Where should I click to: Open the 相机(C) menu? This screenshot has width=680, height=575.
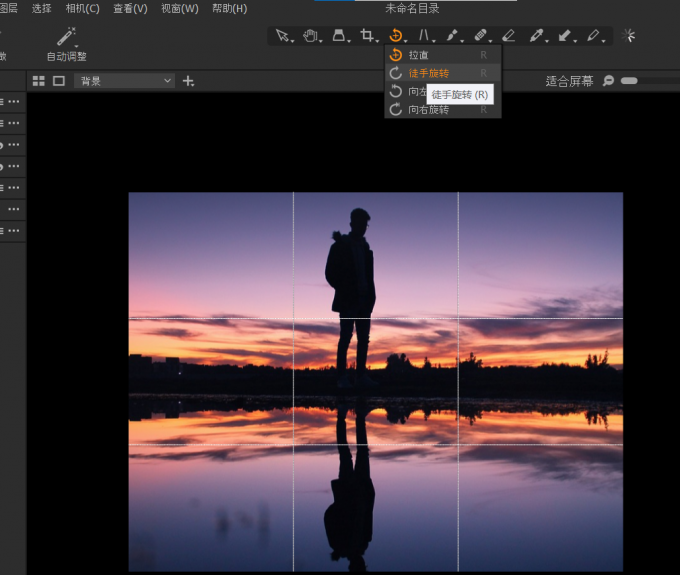tap(82, 8)
